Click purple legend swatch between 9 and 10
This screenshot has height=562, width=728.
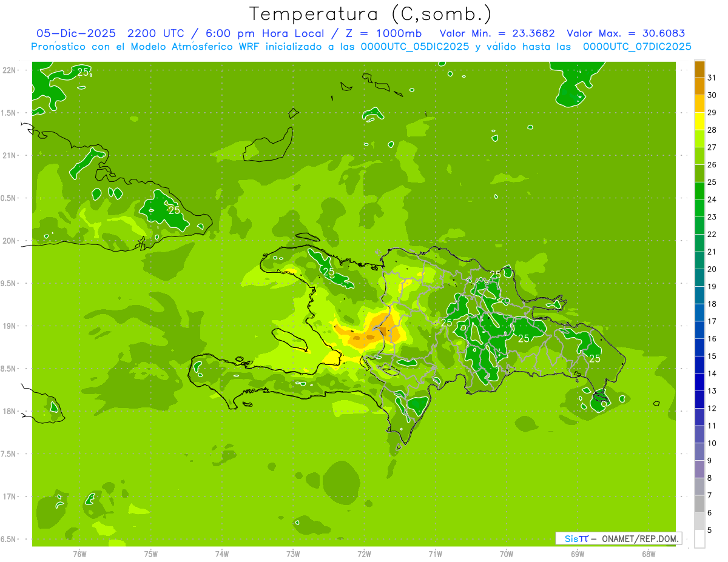(699, 452)
